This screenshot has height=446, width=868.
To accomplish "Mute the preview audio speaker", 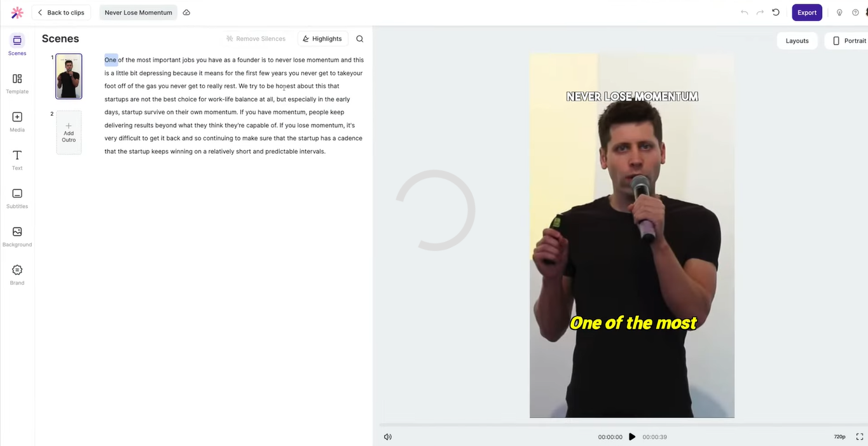I will [387, 436].
